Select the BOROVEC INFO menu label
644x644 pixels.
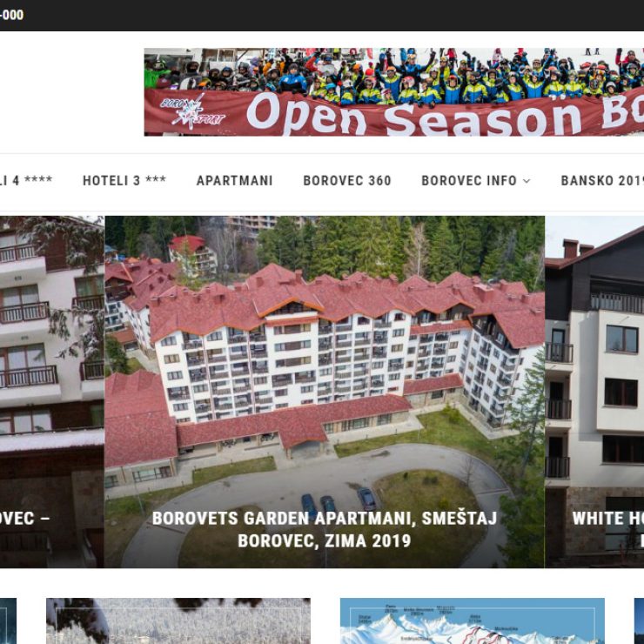pos(469,180)
